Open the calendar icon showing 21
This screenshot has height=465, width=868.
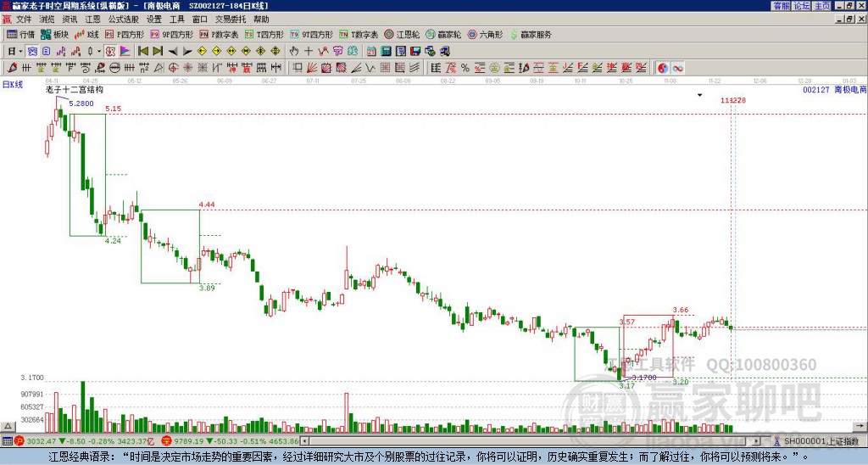tap(371, 52)
